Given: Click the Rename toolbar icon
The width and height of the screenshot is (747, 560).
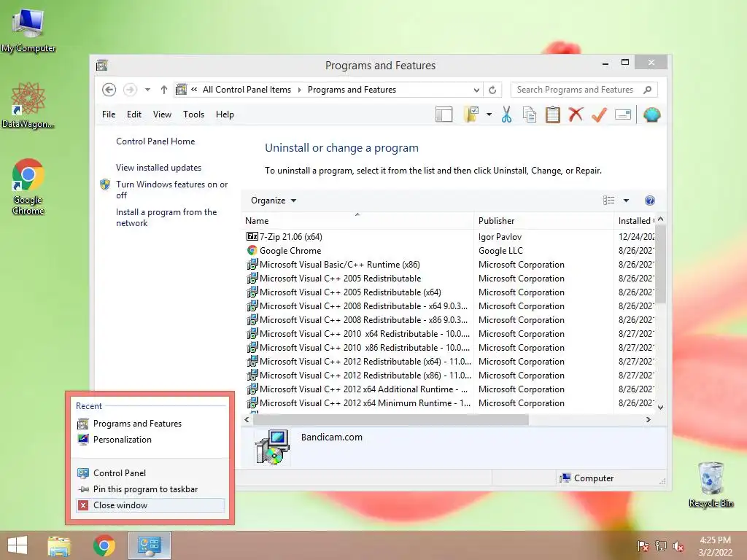Looking at the screenshot, I should pyautogui.click(x=623, y=114).
